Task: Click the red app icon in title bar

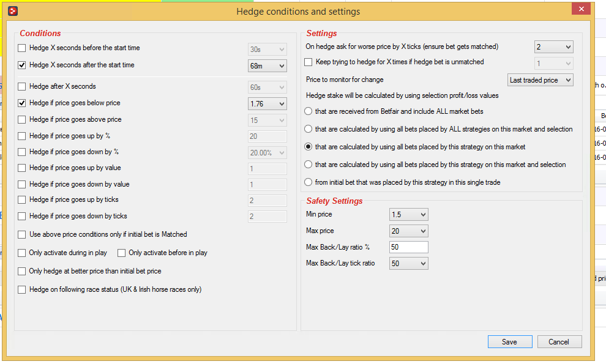Action: pyautogui.click(x=13, y=11)
